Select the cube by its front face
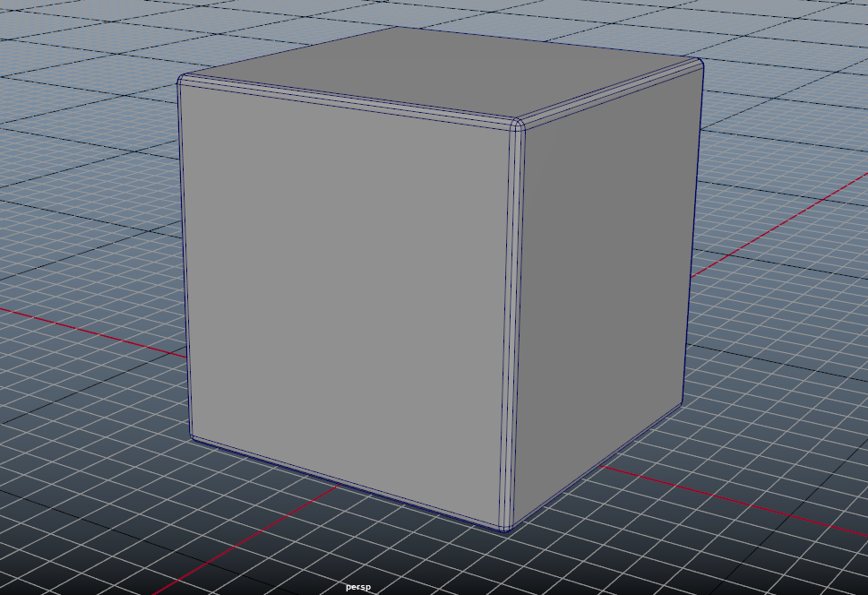Screen dimensions: 868x595 coord(346,302)
